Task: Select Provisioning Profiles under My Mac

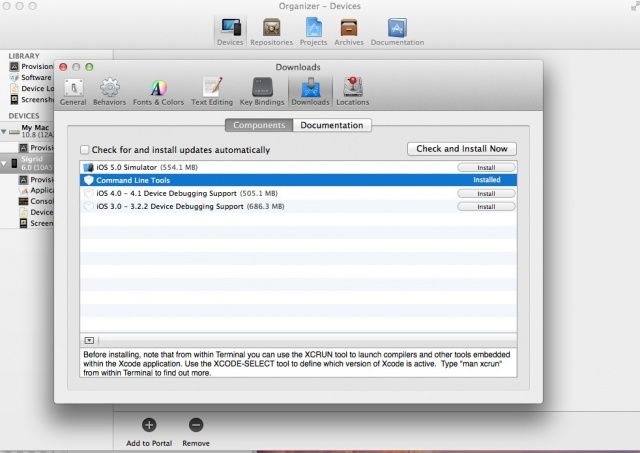Action: 36,148
